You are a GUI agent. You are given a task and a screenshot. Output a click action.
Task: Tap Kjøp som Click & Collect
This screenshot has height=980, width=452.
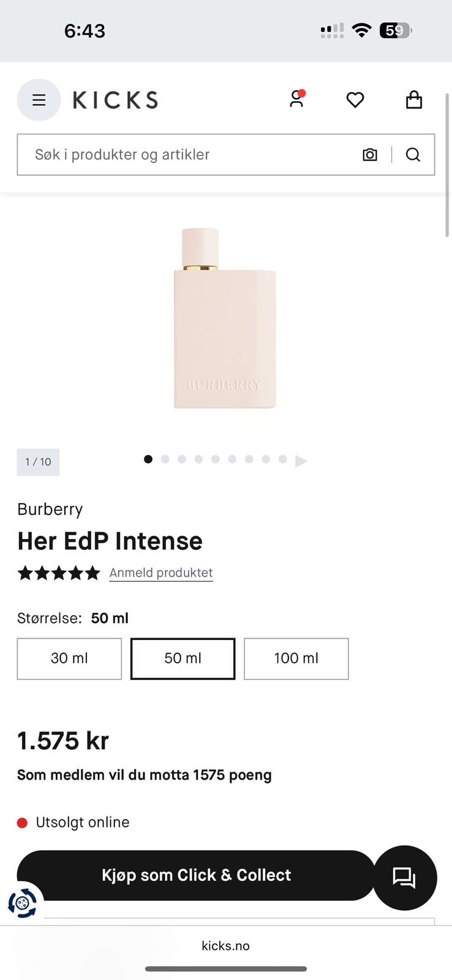196,875
